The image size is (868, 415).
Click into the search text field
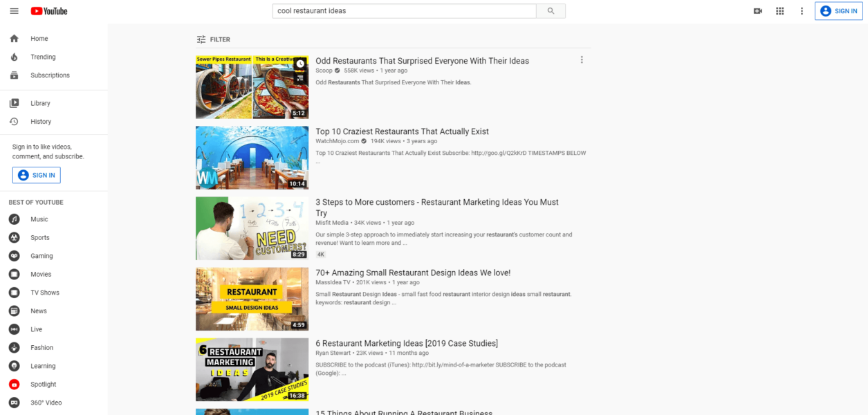tap(405, 11)
